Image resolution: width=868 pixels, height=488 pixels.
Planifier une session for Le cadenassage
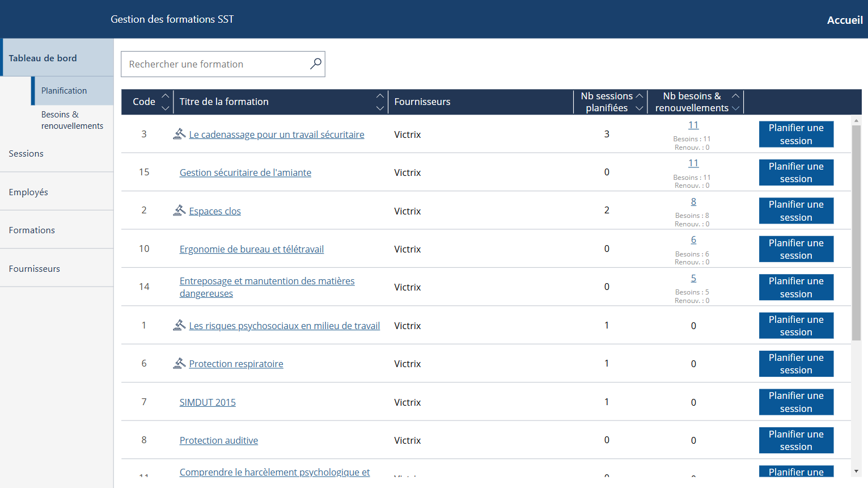click(x=796, y=134)
